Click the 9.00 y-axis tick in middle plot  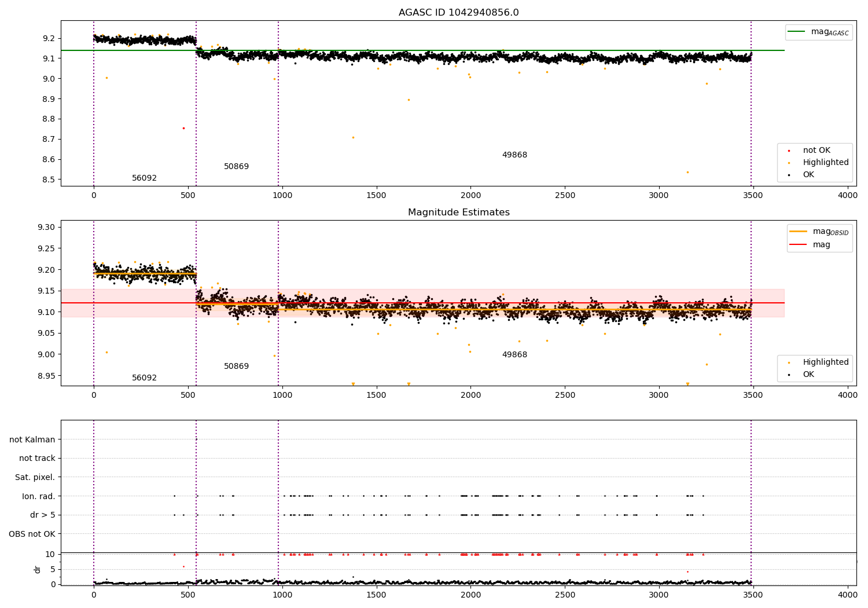tap(46, 354)
